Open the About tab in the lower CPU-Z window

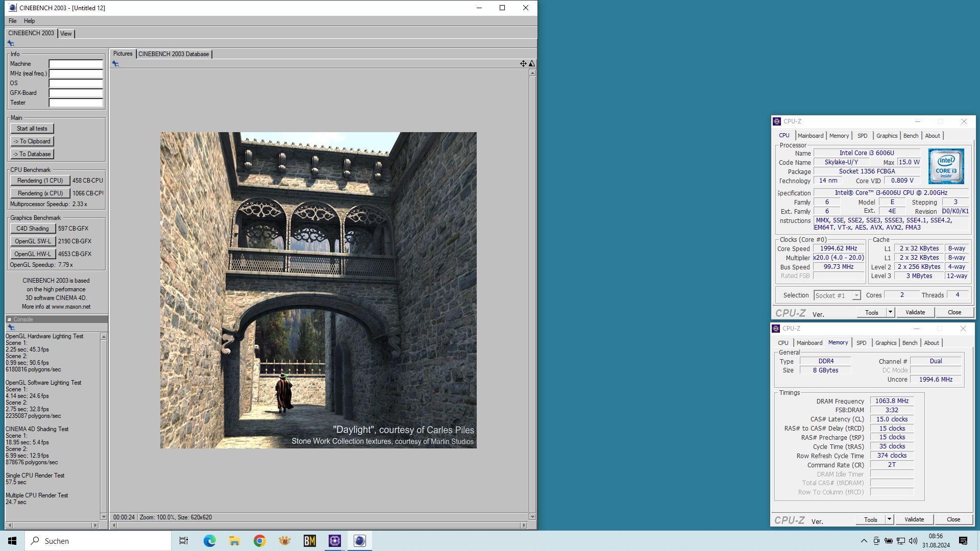[x=931, y=343]
